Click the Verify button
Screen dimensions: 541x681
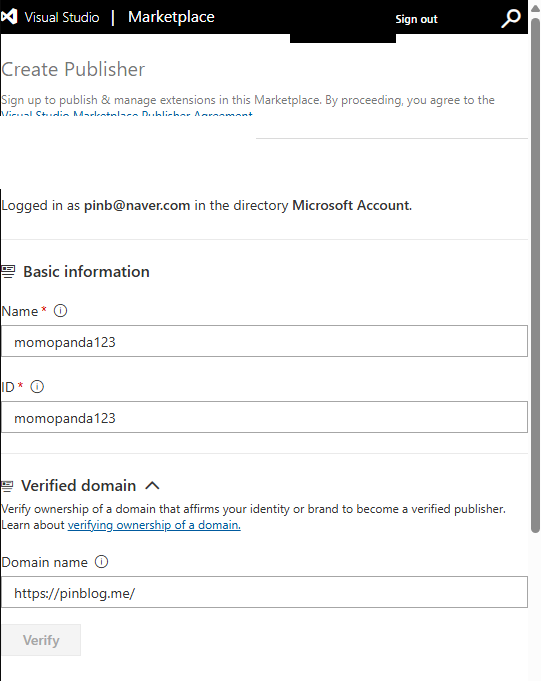(x=41, y=640)
